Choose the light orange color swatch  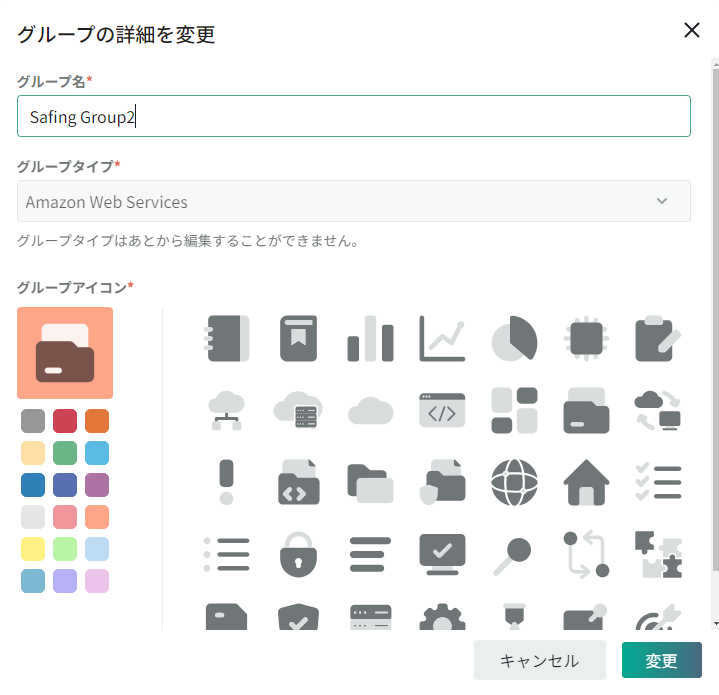pyautogui.click(x=97, y=517)
